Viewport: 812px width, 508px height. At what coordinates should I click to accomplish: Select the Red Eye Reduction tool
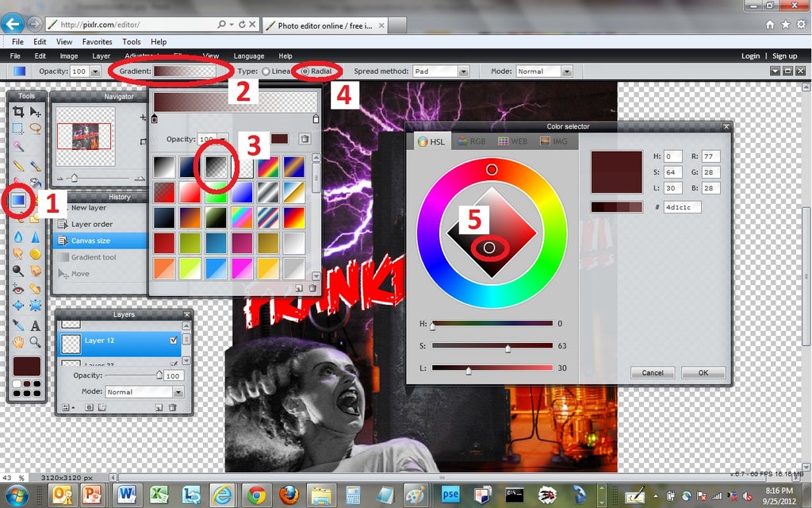coord(18,289)
